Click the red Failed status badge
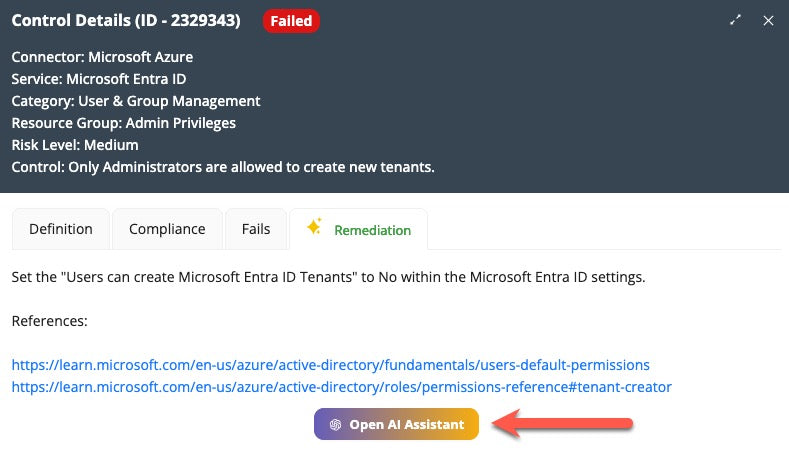The image size is (789, 451). [x=291, y=21]
